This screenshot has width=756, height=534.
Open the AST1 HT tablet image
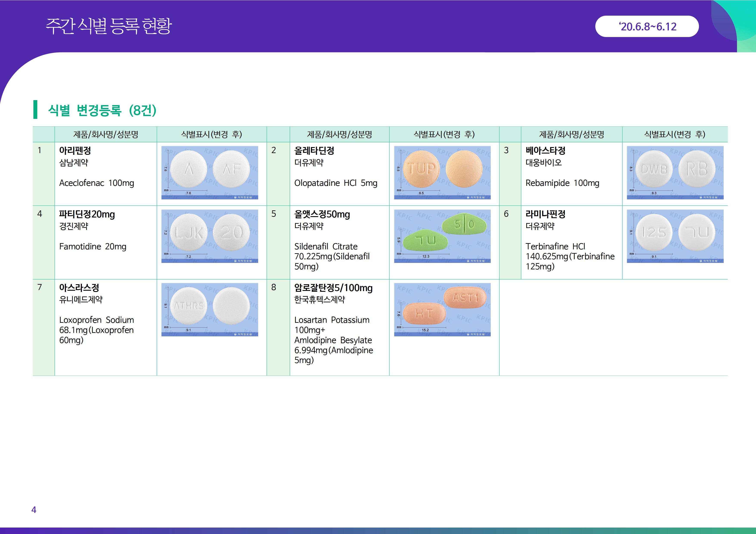coord(442,309)
